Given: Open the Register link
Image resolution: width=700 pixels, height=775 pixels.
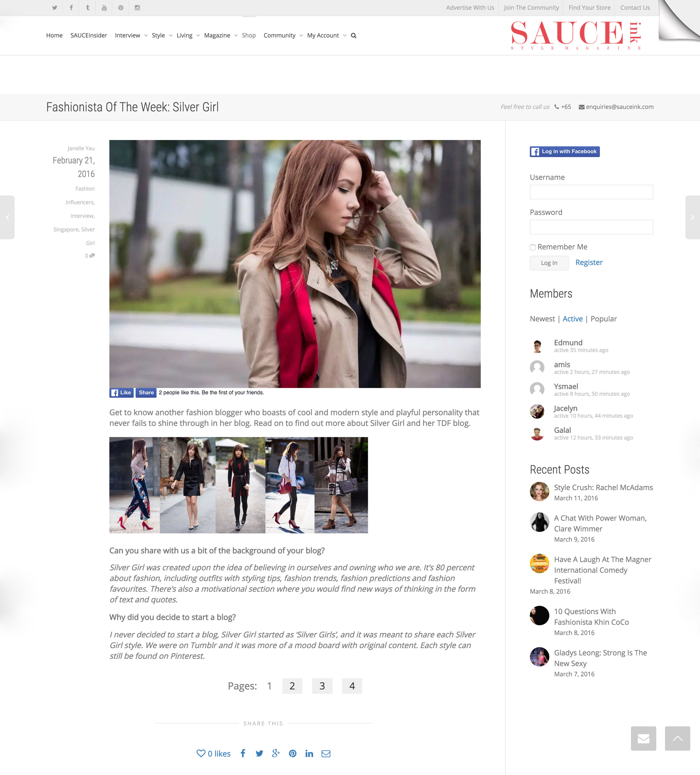Looking at the screenshot, I should 589,262.
